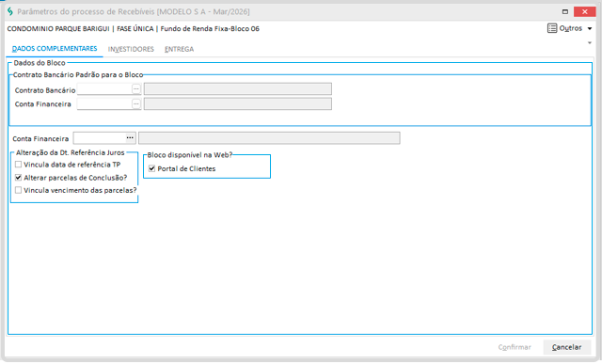Image resolution: width=602 pixels, height=364 pixels.
Task: Click the Outros list icon
Action: point(552,28)
